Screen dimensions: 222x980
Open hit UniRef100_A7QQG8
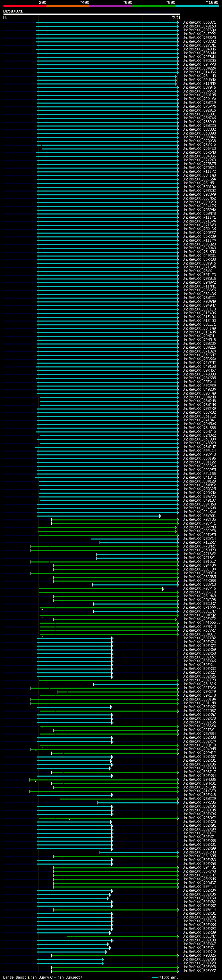(x=199, y=141)
